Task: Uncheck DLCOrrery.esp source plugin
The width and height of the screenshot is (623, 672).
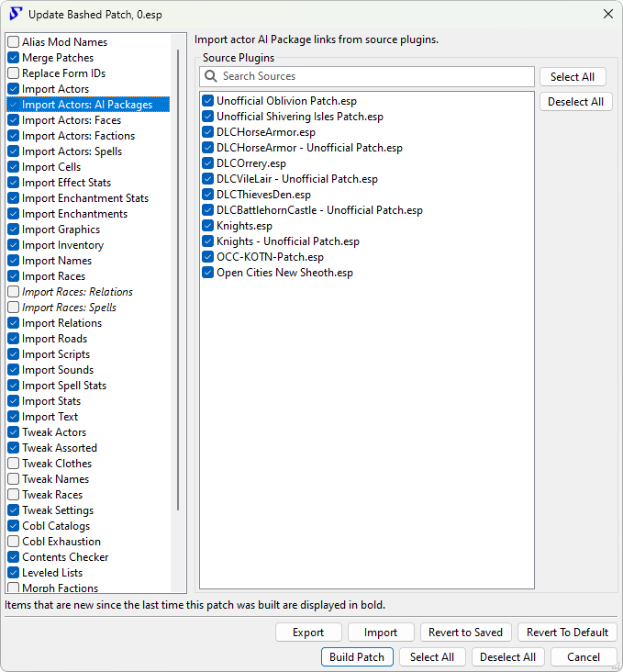Action: (x=207, y=163)
